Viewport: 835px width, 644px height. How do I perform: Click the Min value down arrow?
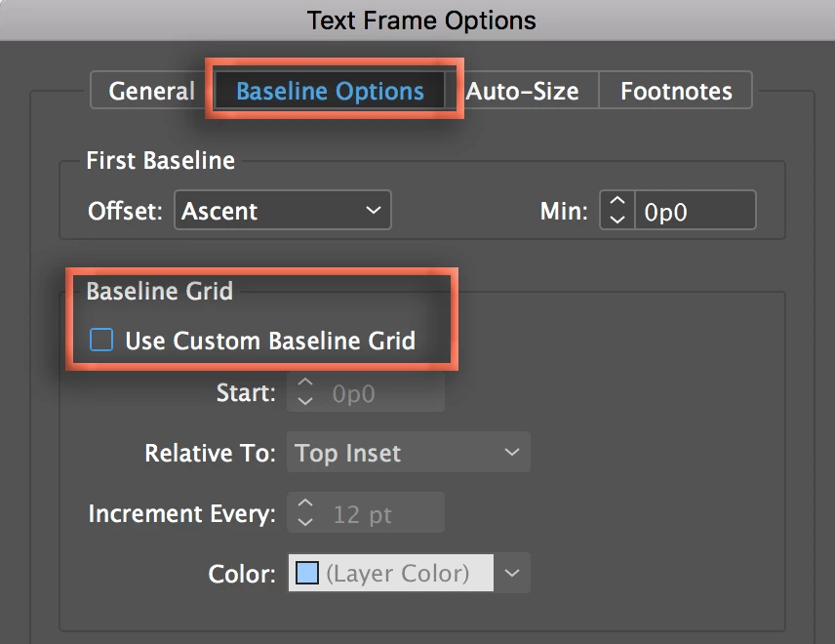[616, 220]
